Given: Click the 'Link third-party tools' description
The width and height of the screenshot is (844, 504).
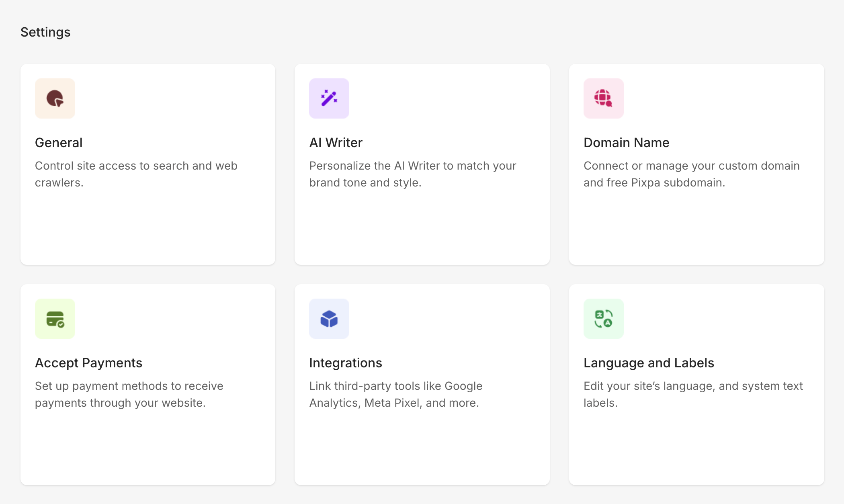Looking at the screenshot, I should [395, 394].
